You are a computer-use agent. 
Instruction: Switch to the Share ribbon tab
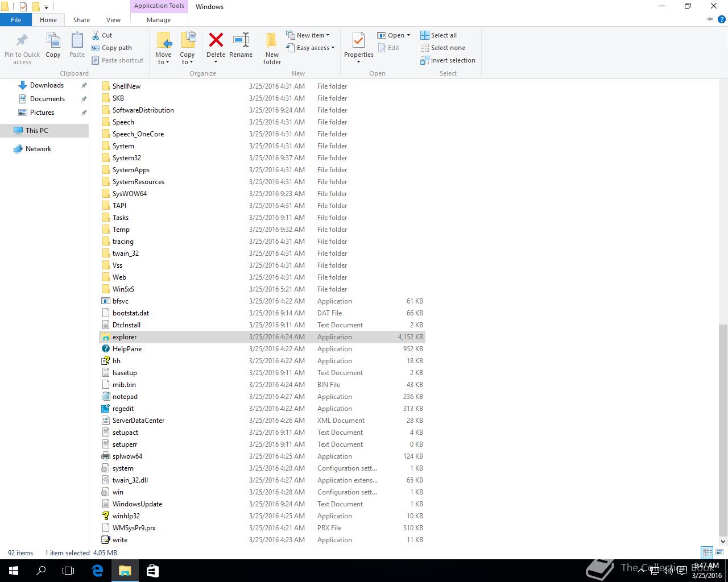(x=81, y=19)
